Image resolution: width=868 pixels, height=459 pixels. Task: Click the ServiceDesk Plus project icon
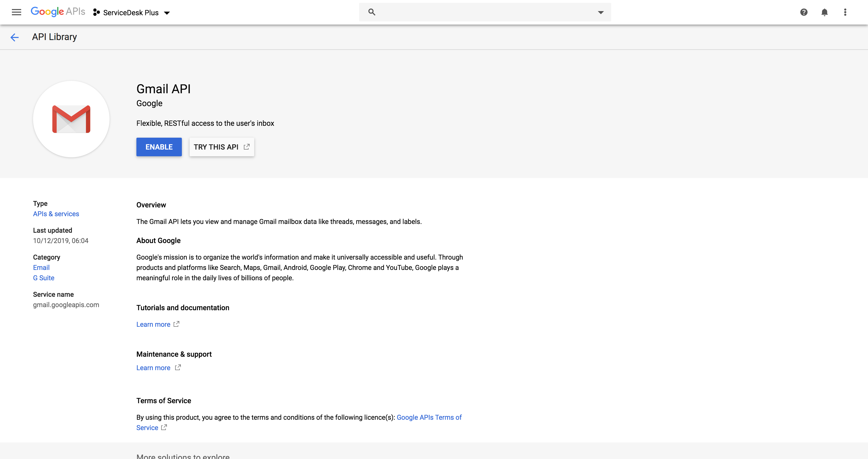(96, 12)
